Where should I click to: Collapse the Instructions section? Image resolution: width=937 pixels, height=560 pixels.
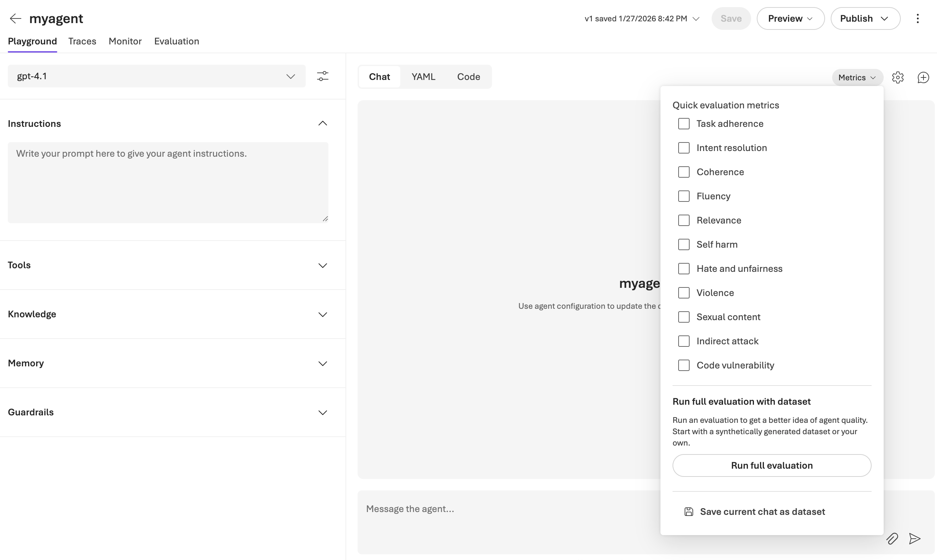pos(323,124)
